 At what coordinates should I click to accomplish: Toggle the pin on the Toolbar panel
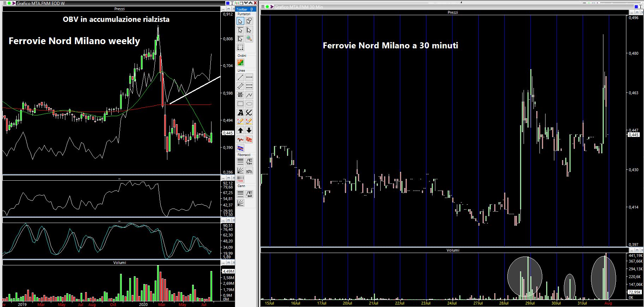coord(251,10)
